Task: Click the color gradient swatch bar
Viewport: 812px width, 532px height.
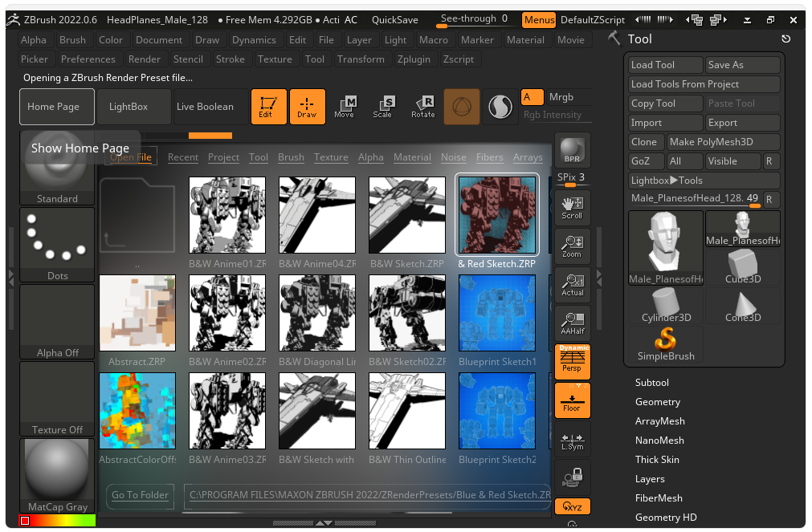Action: pyautogui.click(x=57, y=521)
